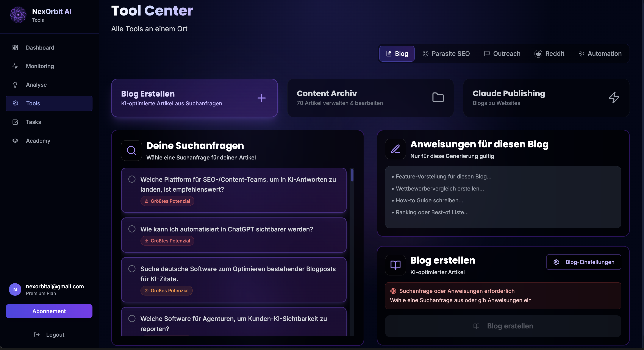Click the book icon next to Blog erstellen
This screenshot has width=644, height=350.
395,265
